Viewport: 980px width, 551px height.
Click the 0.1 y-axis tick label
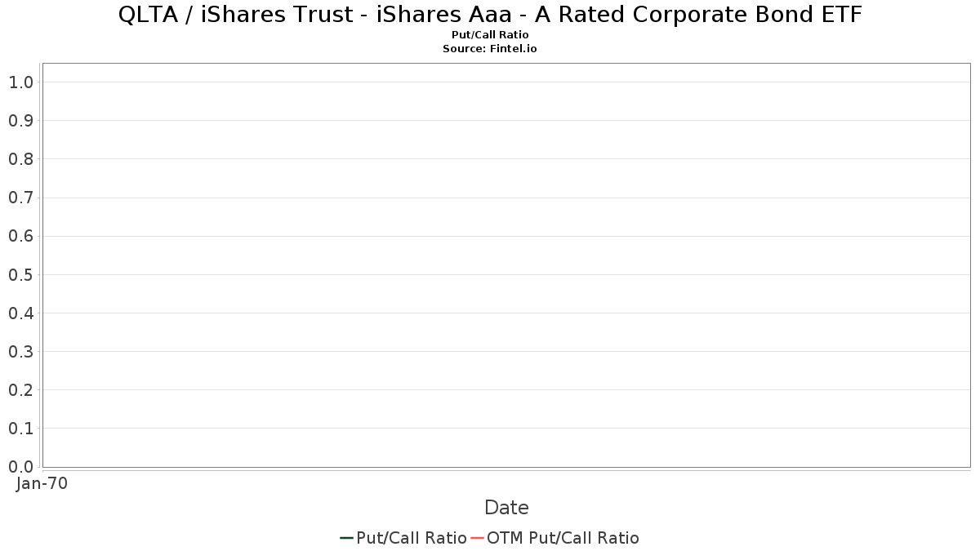[21, 429]
